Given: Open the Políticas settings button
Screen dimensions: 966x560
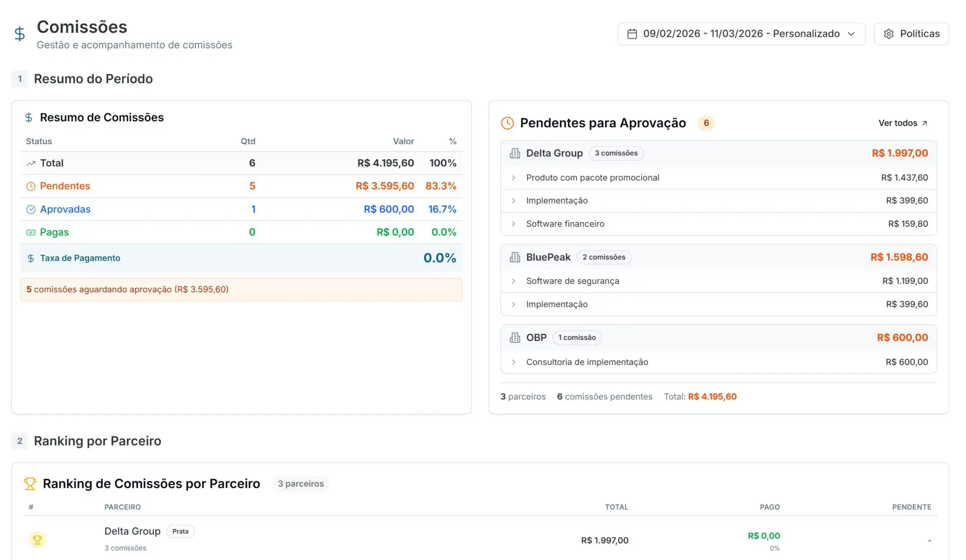Looking at the screenshot, I should click(911, 34).
